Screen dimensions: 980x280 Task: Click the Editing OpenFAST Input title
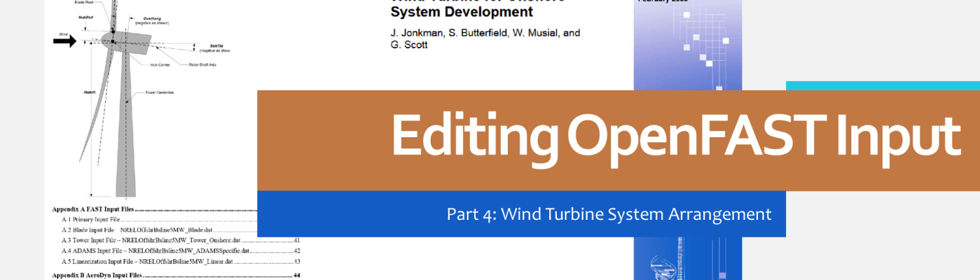click(x=675, y=137)
